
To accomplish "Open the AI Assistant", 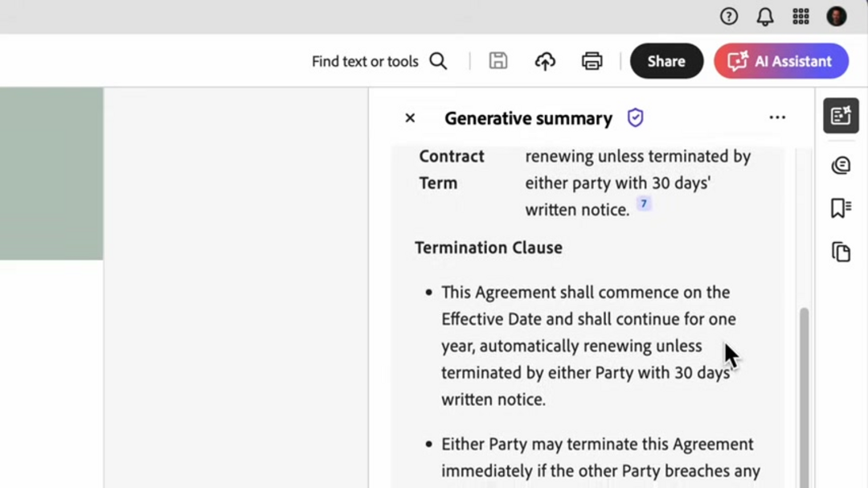I will coord(781,61).
